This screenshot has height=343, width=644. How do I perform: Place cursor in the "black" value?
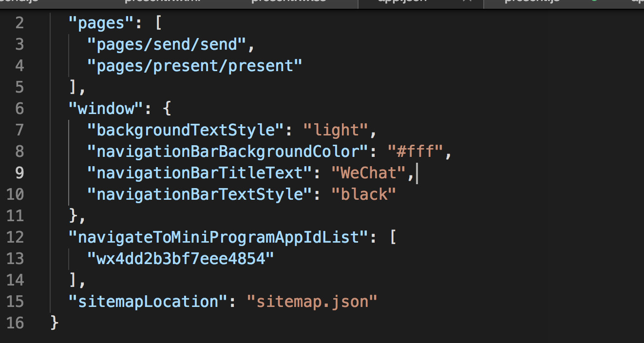pos(363,194)
